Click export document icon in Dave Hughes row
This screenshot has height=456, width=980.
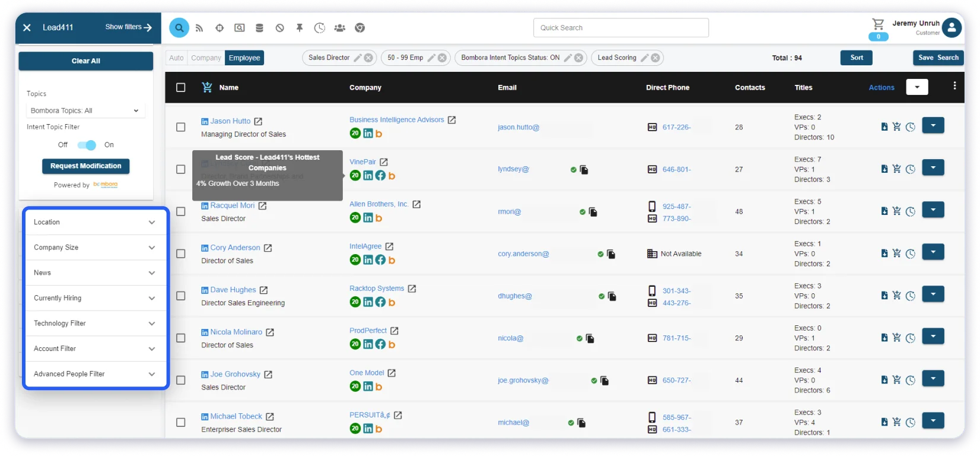click(884, 295)
